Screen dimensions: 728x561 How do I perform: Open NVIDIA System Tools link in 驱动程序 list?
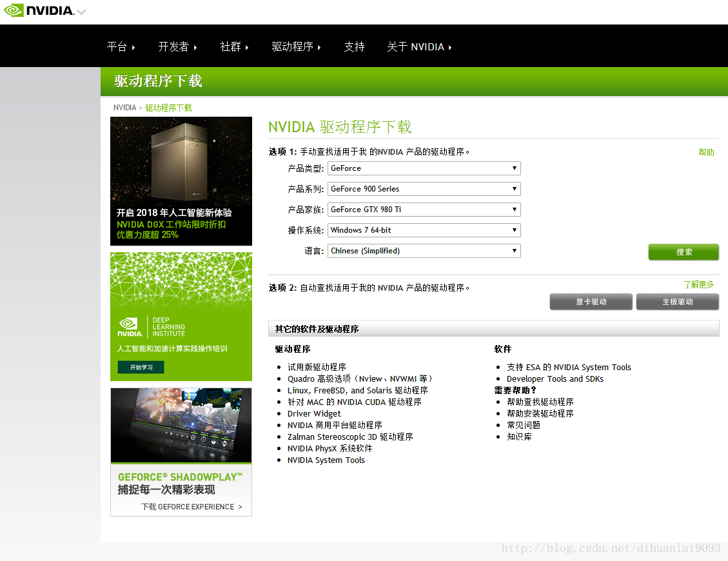coord(326,460)
